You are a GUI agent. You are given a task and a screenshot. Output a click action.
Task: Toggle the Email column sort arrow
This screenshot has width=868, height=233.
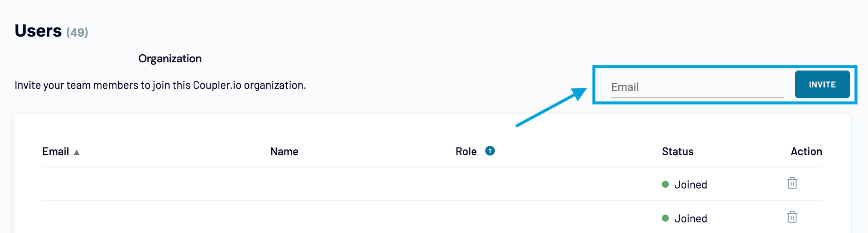tap(76, 152)
